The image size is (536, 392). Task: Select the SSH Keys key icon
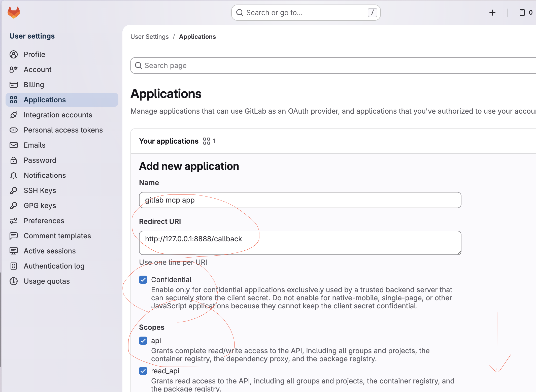[14, 190]
